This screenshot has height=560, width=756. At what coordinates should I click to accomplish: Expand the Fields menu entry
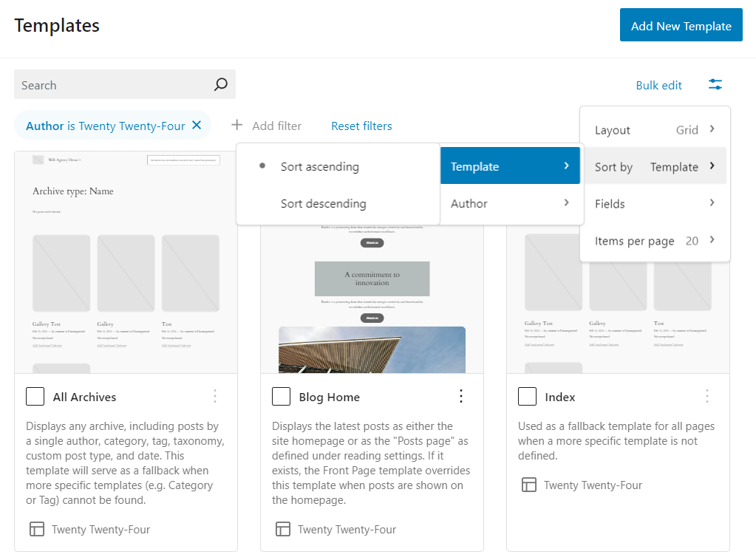tap(654, 203)
